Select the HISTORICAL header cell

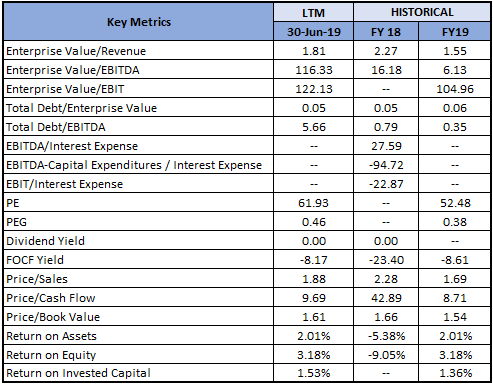pos(422,12)
